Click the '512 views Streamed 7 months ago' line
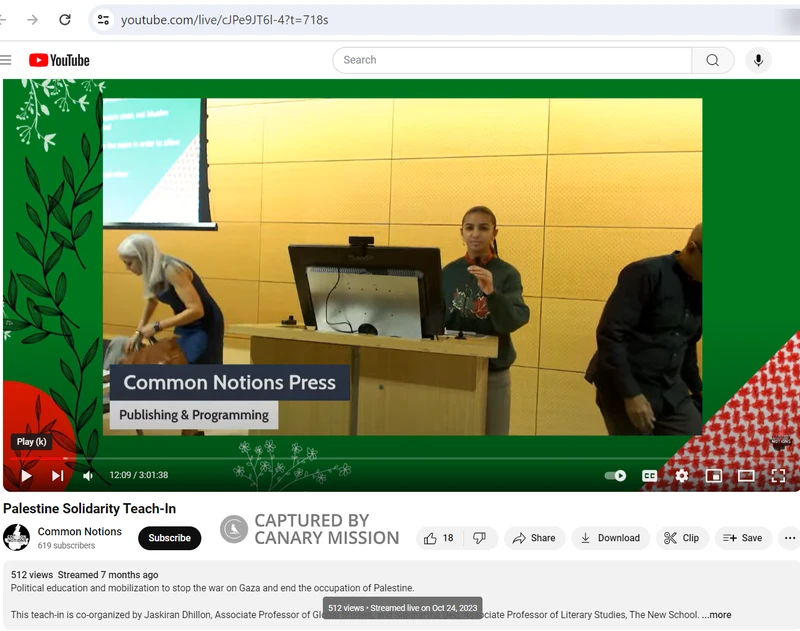The height and width of the screenshot is (631, 800). pos(85,575)
